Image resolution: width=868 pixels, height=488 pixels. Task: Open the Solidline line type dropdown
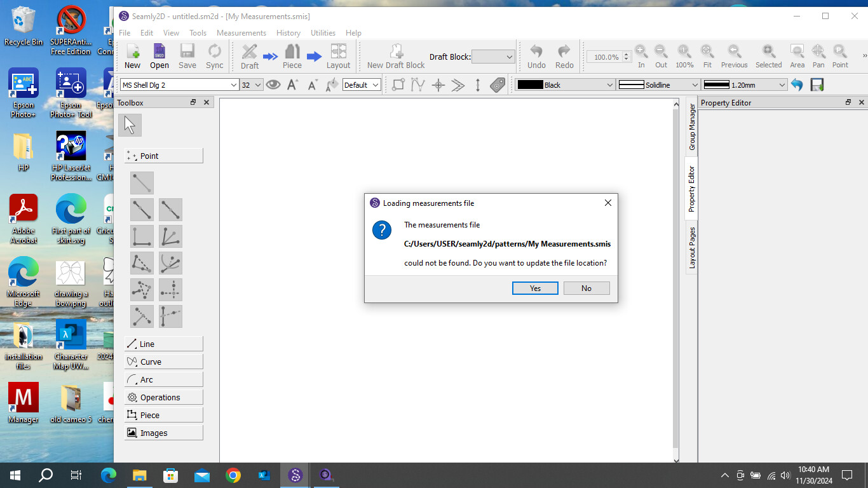tap(658, 85)
